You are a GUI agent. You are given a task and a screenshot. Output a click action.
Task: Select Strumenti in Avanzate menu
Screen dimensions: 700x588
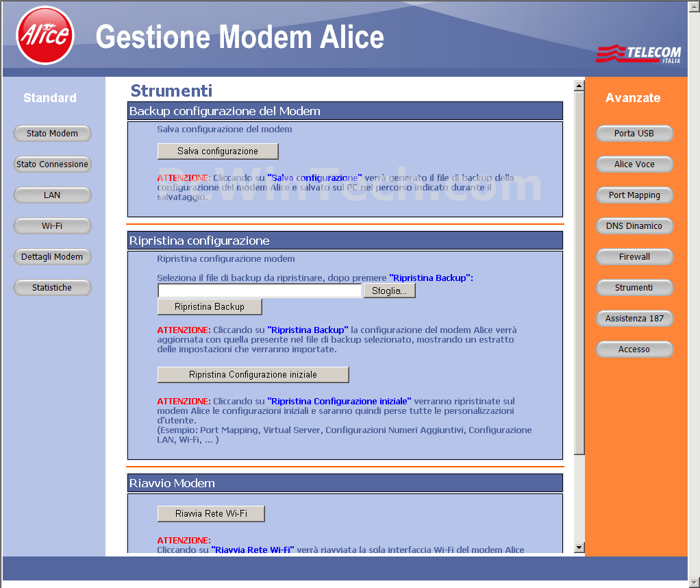click(634, 287)
